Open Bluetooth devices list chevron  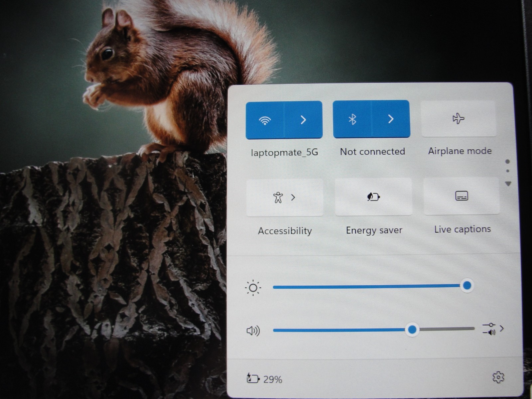click(x=391, y=119)
